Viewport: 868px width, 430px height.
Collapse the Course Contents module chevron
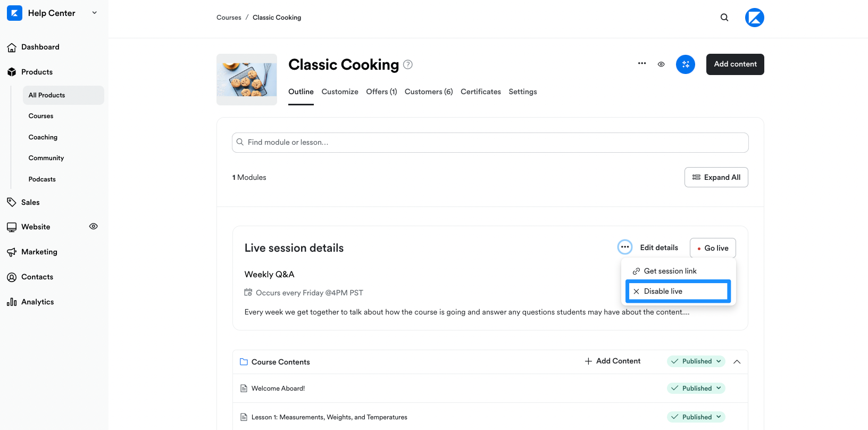click(737, 362)
